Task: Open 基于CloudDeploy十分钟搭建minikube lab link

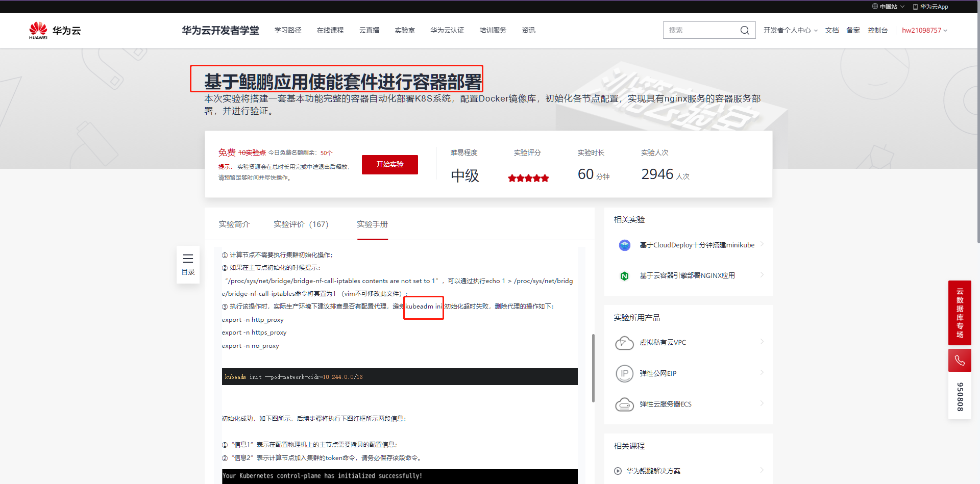Action: (x=697, y=245)
